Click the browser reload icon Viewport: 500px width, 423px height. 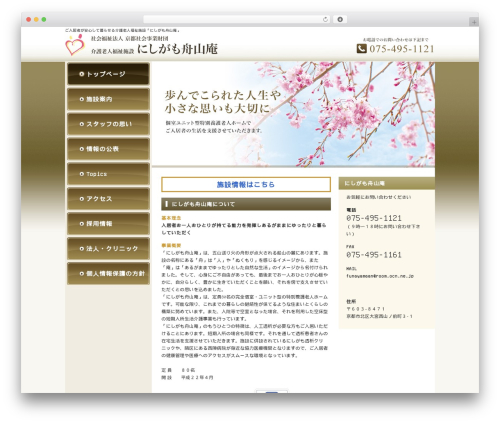[325, 20]
